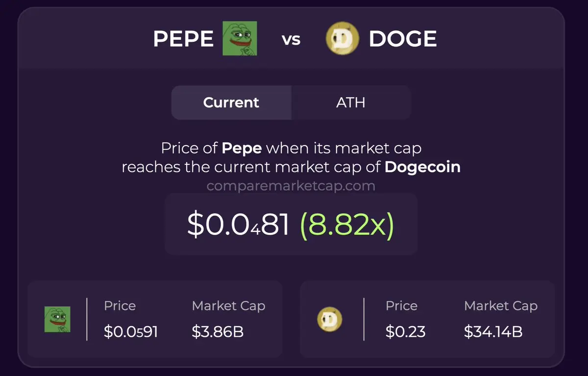
Task: Select the Current tab
Action: (x=231, y=102)
